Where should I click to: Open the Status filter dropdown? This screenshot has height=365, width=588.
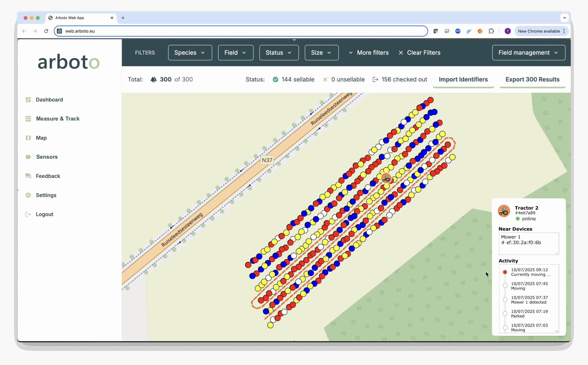tap(279, 53)
